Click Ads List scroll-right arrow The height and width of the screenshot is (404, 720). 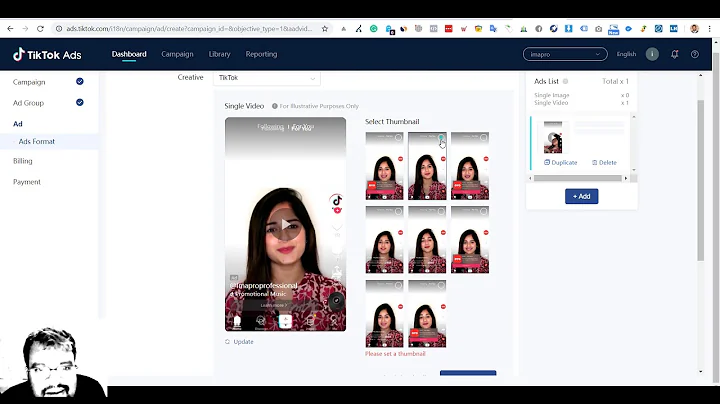point(625,178)
